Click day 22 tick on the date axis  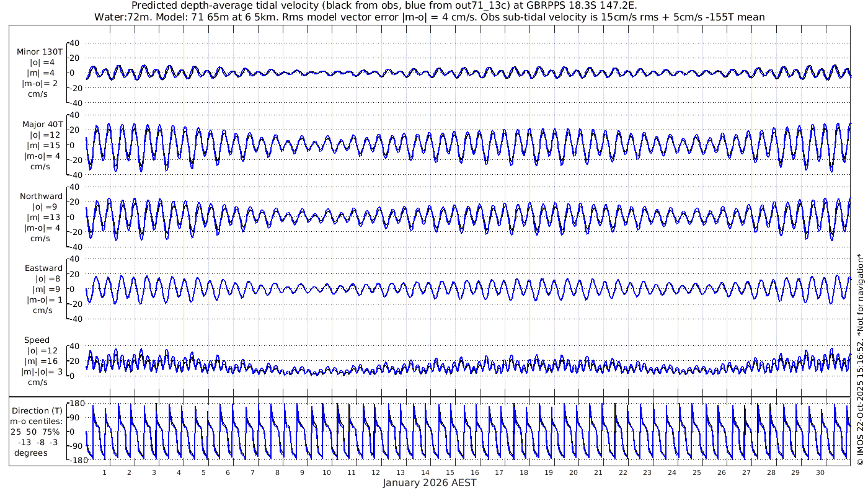[x=622, y=473]
